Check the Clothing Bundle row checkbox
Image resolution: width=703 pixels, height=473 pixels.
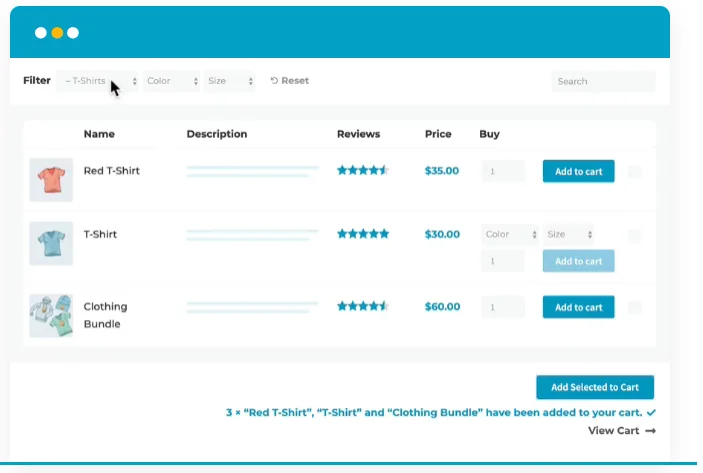point(635,307)
